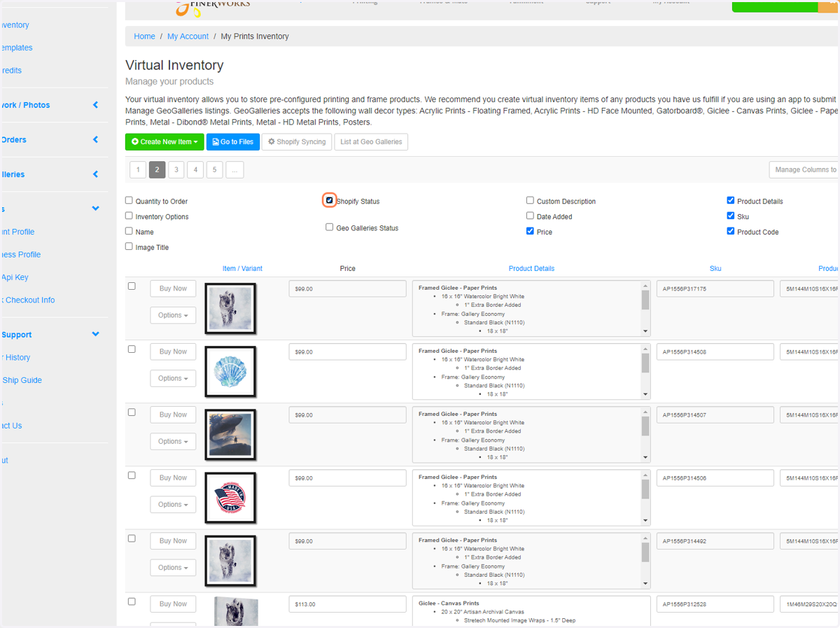Open the Ship Guide sidebar link
This screenshot has height=628, width=840.
click(21, 380)
